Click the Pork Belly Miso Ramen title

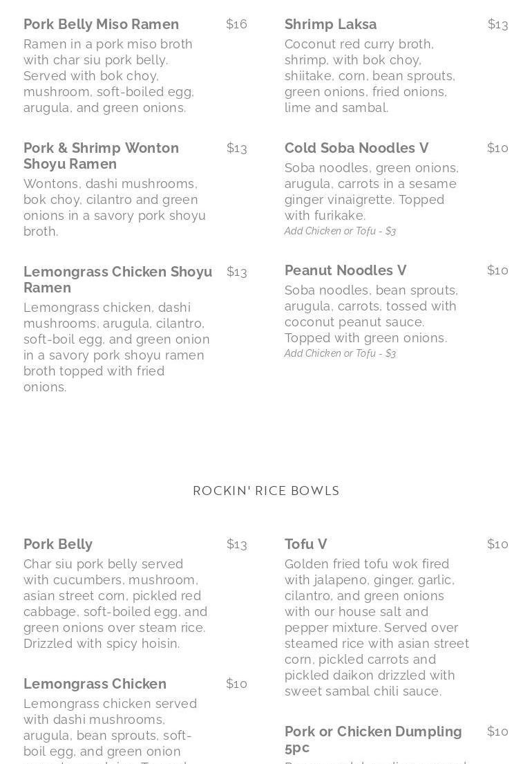(101, 25)
